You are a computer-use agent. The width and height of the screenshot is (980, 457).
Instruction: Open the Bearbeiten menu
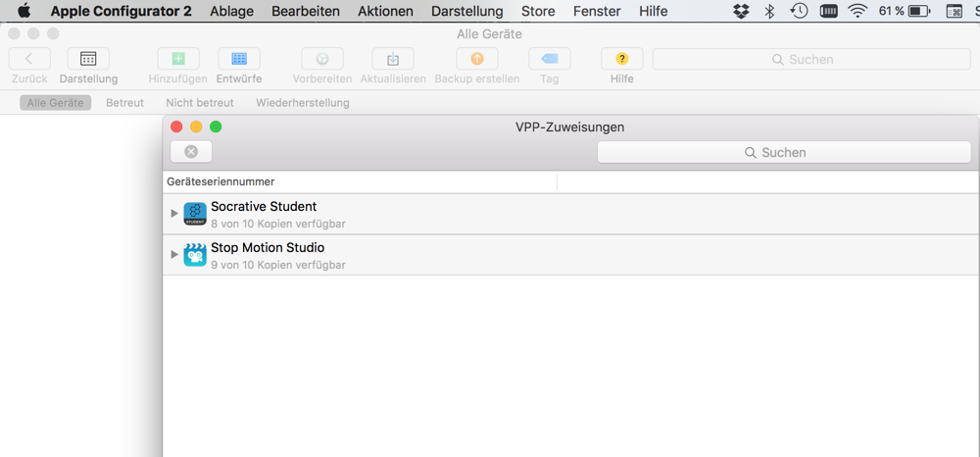(306, 11)
